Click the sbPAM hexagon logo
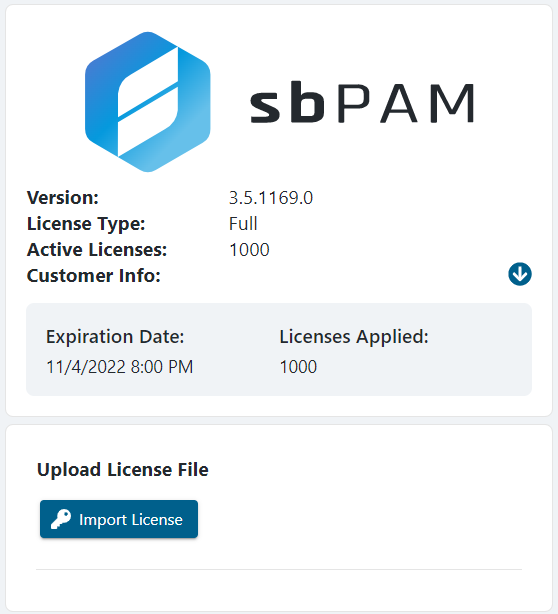This screenshot has width=558, height=614. point(148,102)
